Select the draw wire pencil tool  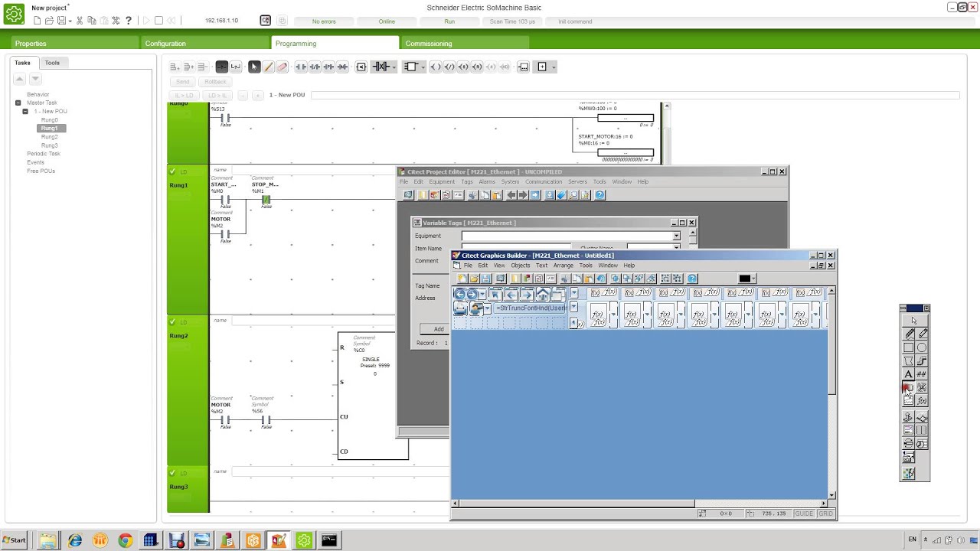point(268,67)
